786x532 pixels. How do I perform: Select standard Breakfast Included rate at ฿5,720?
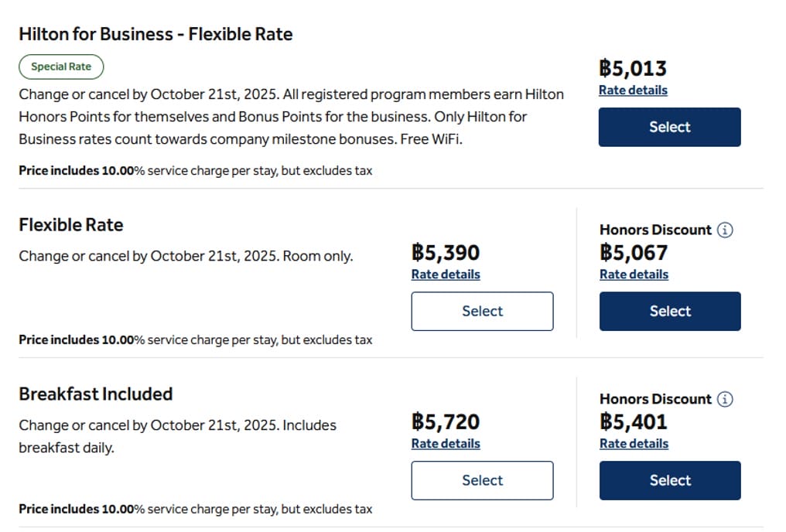tap(482, 480)
